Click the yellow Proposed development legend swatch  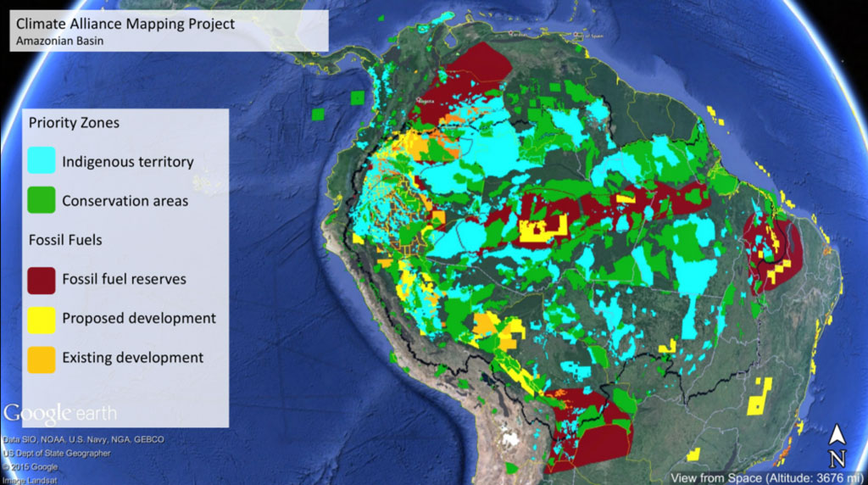(42, 320)
